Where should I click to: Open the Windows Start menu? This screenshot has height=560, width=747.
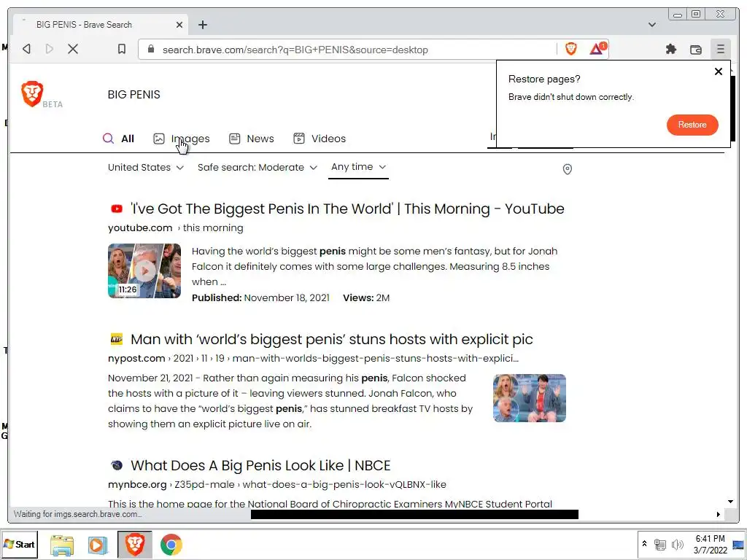(20, 544)
